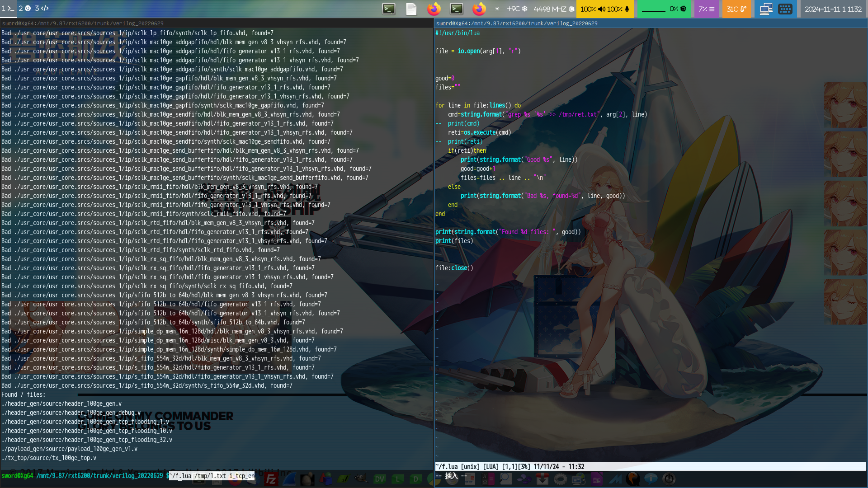The width and height of the screenshot is (868, 488).
Task: Switch to workspace 1 terminal tag
Action: (x=8, y=9)
